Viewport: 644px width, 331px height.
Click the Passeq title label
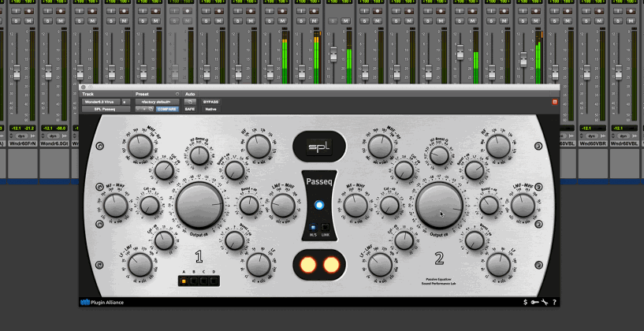click(x=319, y=181)
